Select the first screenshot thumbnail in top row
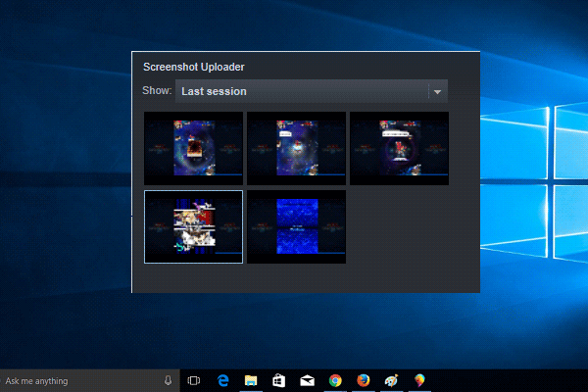Viewport: 588px width, 392px height. coord(193,148)
